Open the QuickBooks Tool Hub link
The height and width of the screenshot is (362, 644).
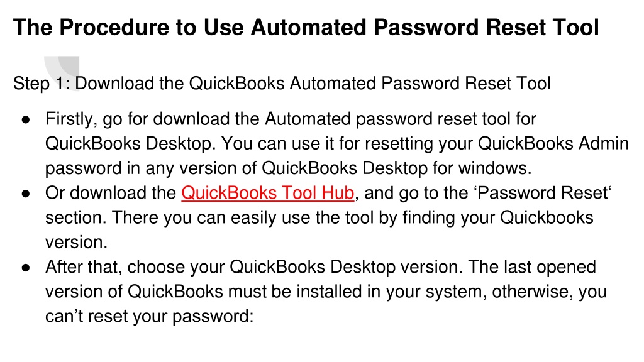pyautogui.click(x=267, y=193)
